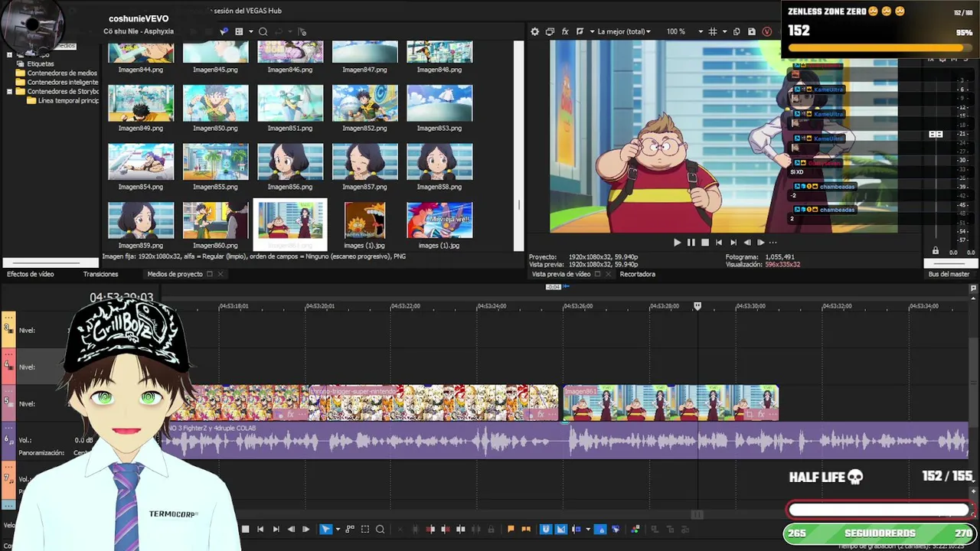Select the Zoom edit tool magnifier
The image size is (980, 551).
380,529
